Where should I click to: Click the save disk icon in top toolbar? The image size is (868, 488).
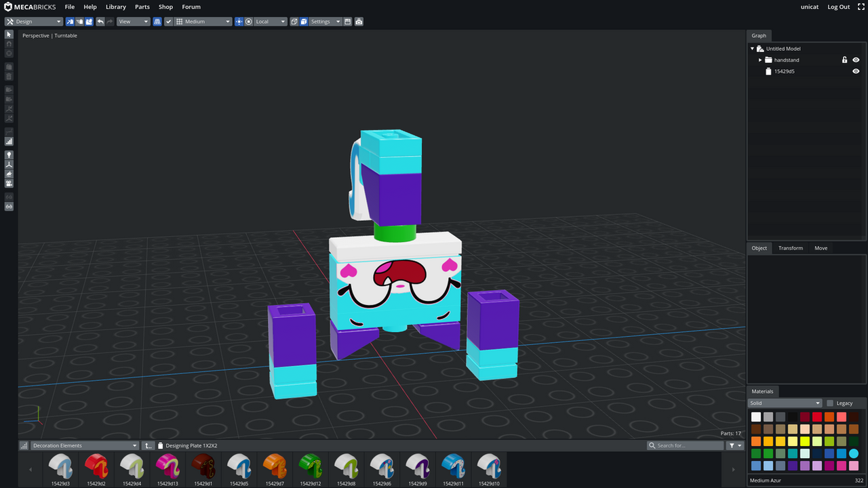click(x=347, y=22)
